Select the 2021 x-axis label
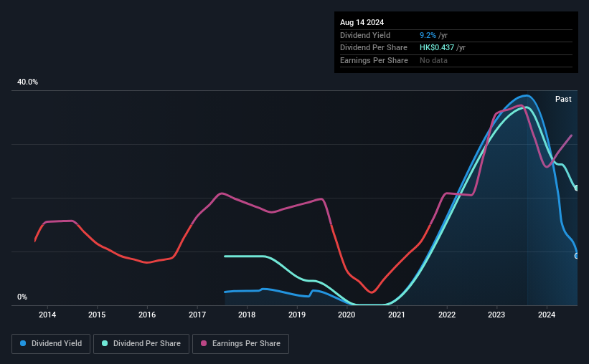This screenshot has width=589, height=364. 397,315
